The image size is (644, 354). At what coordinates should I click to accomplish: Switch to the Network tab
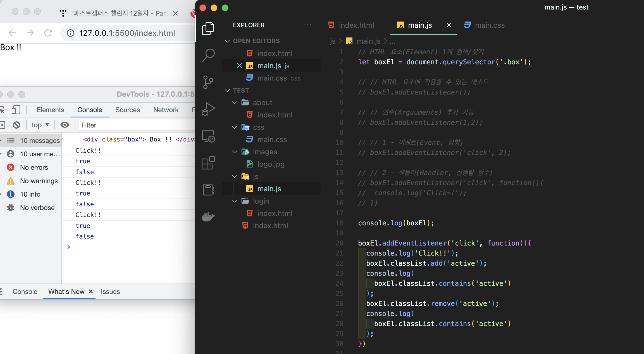click(166, 110)
